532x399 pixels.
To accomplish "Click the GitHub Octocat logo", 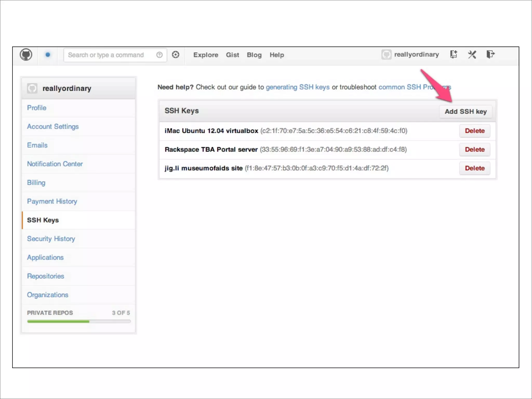I will point(26,55).
